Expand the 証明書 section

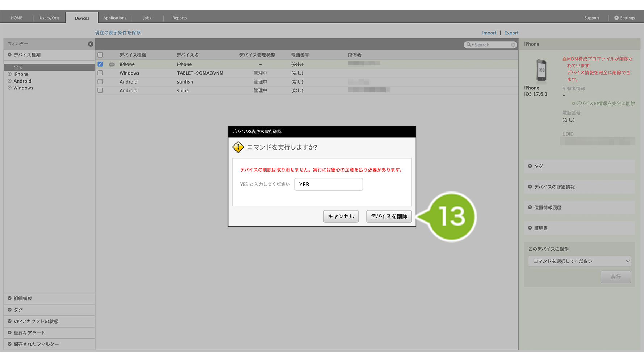point(580,228)
